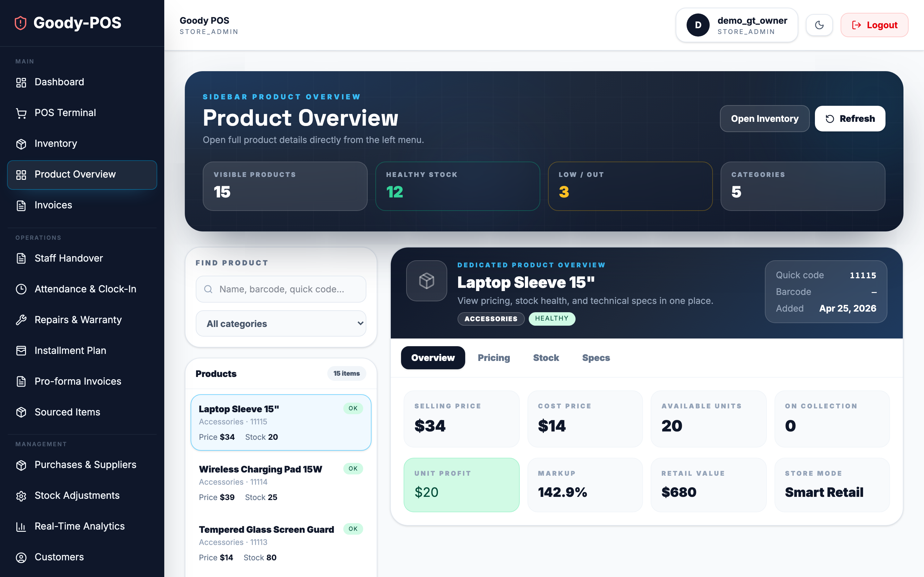Expand the demo_gt_owner account menu
The width and height of the screenshot is (924, 577).
737,25
